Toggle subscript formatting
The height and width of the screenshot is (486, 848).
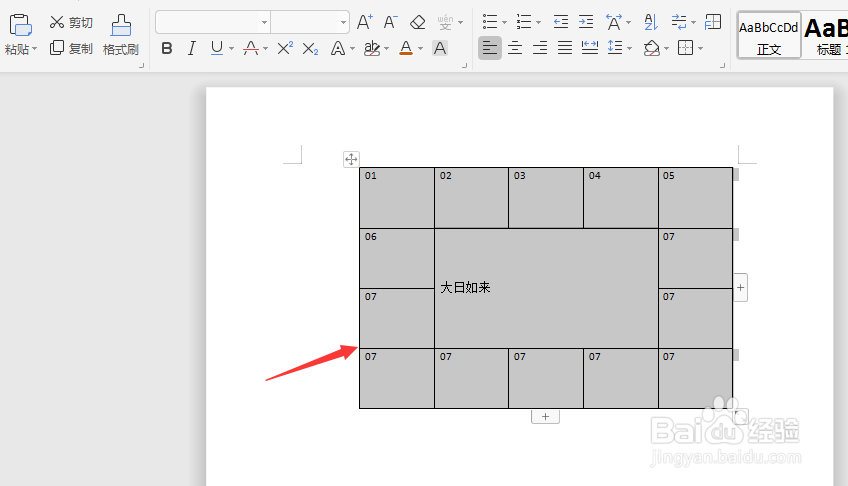[310, 49]
